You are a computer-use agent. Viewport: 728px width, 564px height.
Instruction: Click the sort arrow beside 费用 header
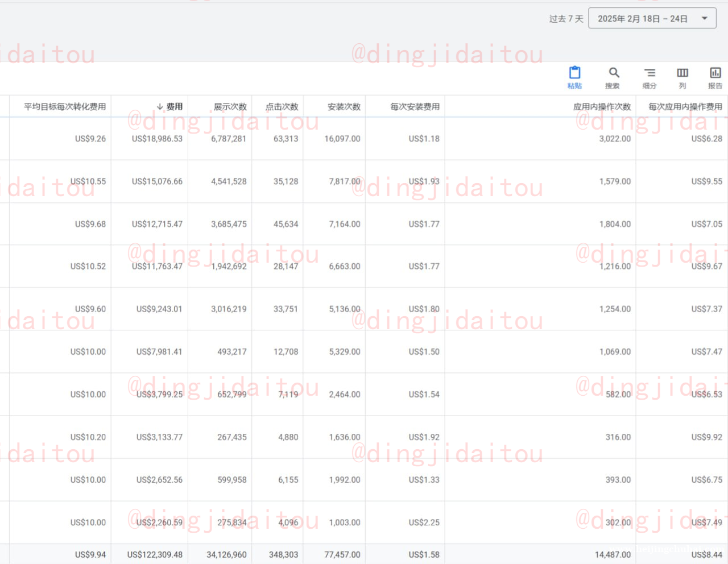click(160, 106)
